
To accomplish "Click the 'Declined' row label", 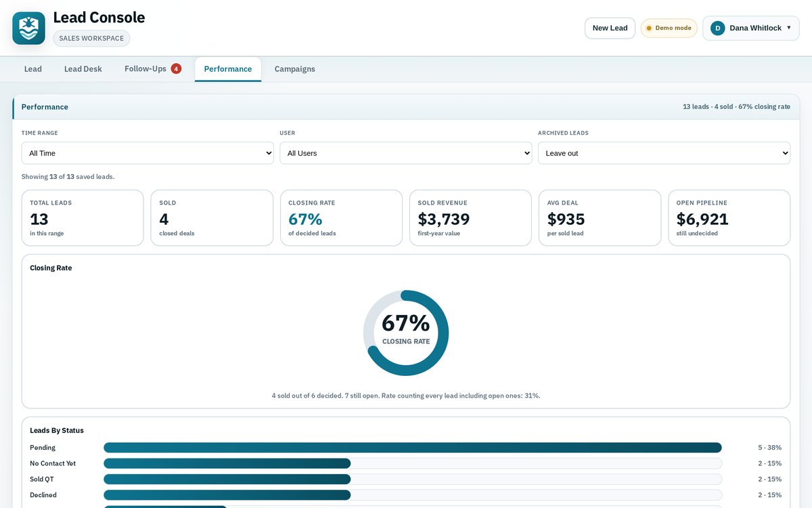I will click(43, 495).
